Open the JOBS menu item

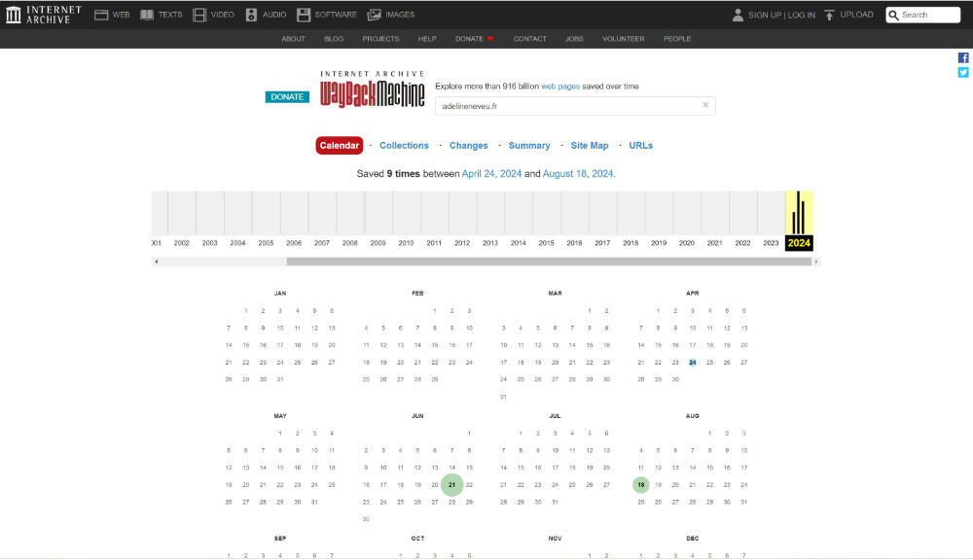pyautogui.click(x=574, y=39)
